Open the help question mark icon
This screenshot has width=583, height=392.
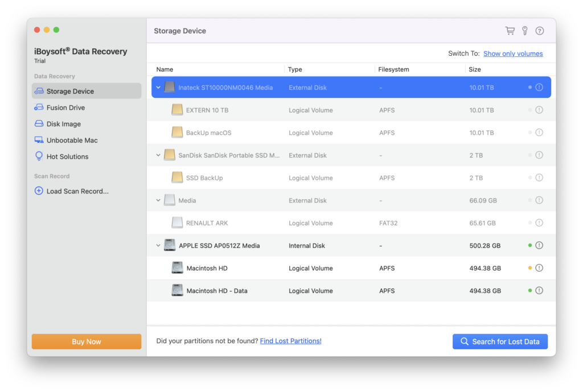(x=540, y=31)
